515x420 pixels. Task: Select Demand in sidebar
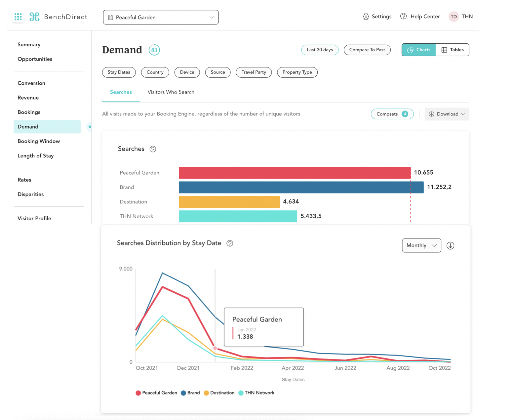[x=47, y=127]
